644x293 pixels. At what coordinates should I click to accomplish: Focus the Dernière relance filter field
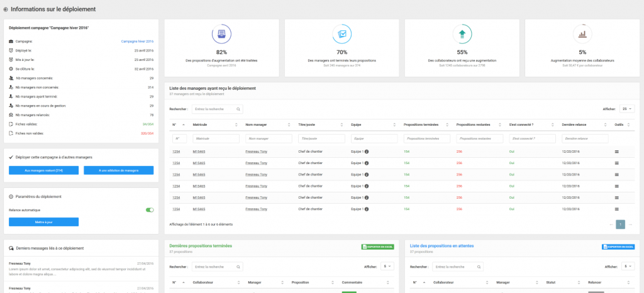[586, 139]
